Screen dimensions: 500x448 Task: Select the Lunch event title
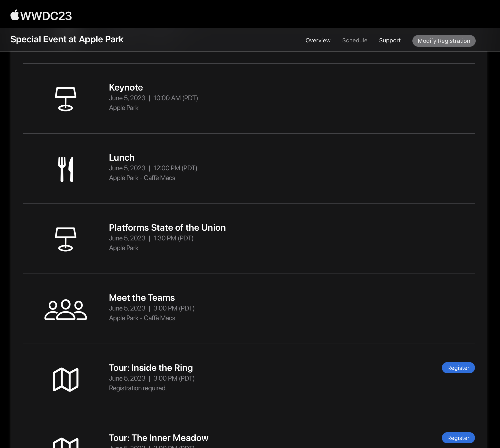pos(122,157)
